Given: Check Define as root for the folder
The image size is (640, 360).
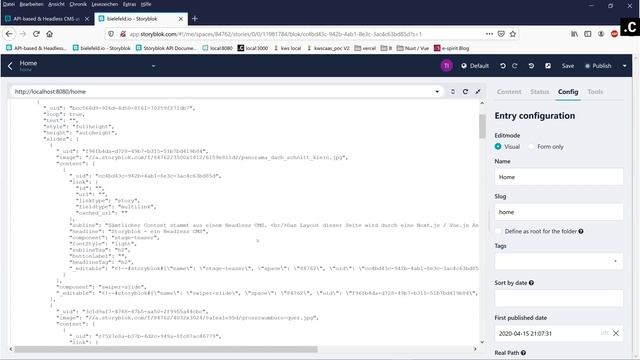Looking at the screenshot, I should pos(498,231).
